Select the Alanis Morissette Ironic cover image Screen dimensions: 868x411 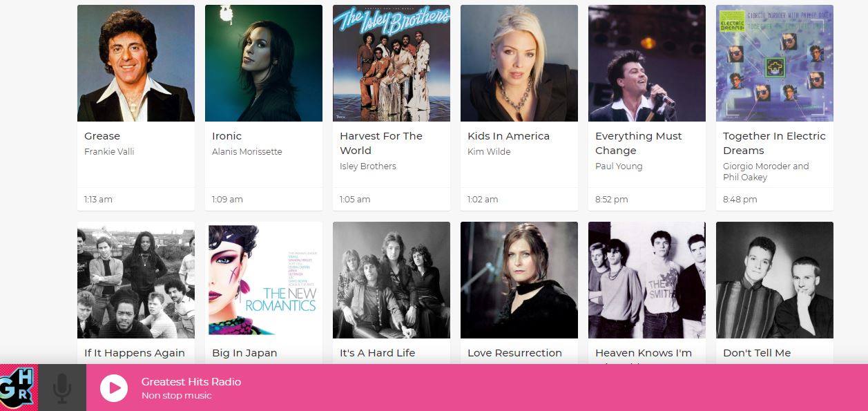(x=264, y=63)
